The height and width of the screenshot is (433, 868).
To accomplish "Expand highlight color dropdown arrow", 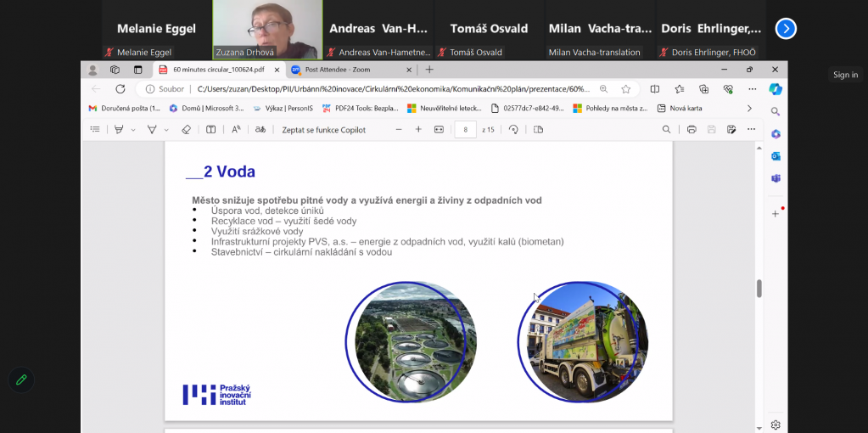I will coord(133,130).
